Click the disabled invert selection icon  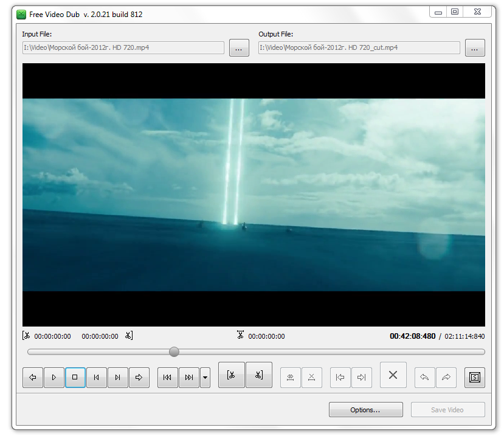point(291,378)
